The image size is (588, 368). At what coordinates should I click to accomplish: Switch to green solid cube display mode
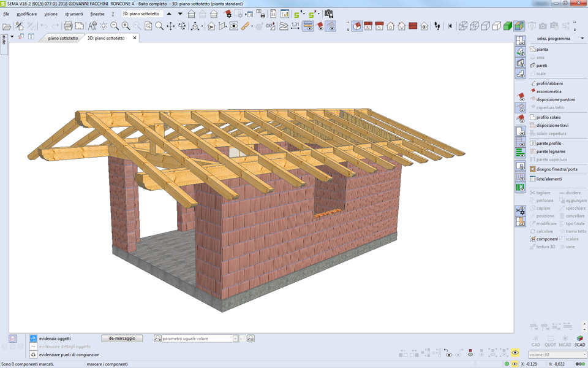[x=508, y=26]
